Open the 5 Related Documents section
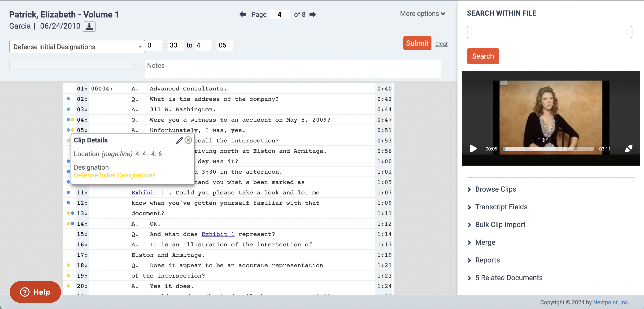The image size is (644, 309). 509,278
